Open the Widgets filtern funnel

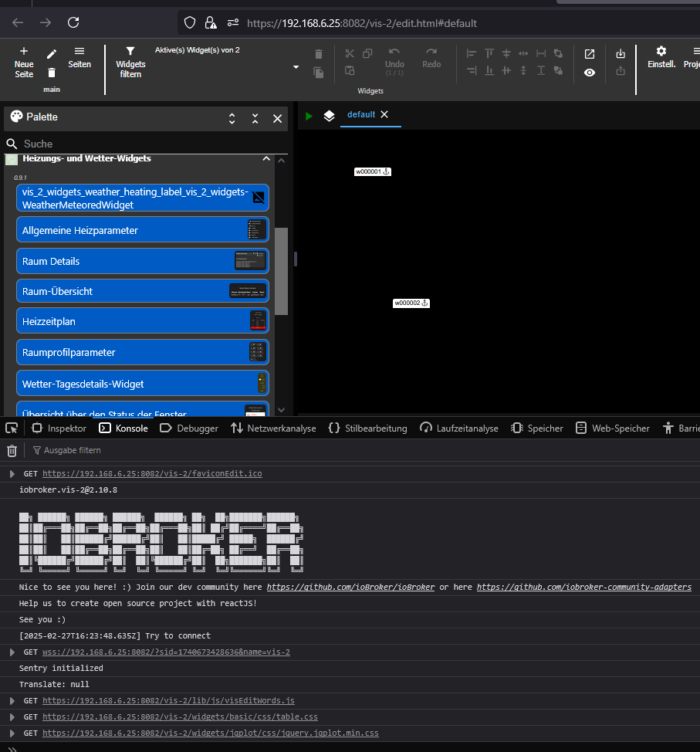pos(130,52)
